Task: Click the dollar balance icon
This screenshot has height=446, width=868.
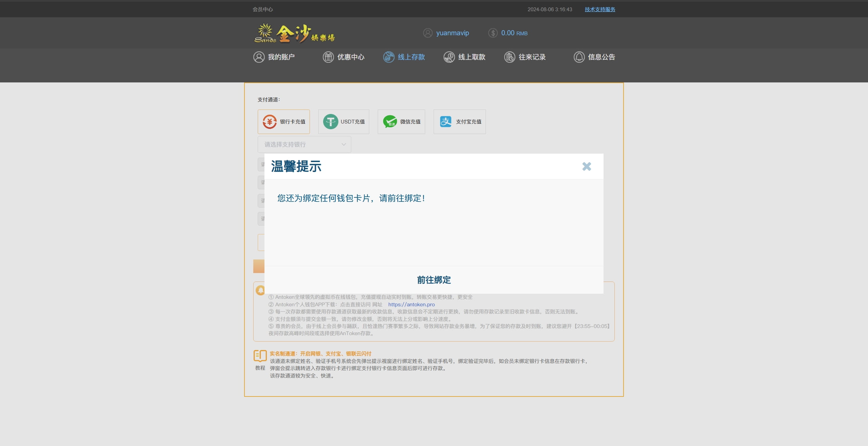Action: coord(493,33)
